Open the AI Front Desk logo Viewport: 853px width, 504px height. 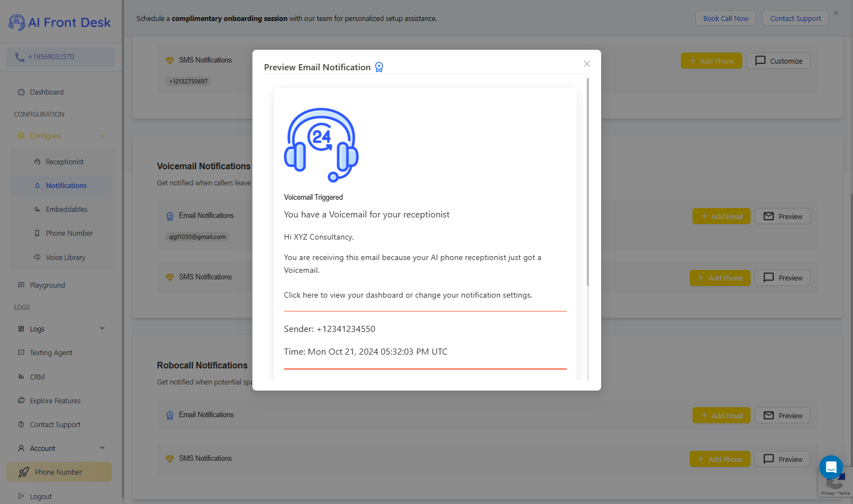59,22
